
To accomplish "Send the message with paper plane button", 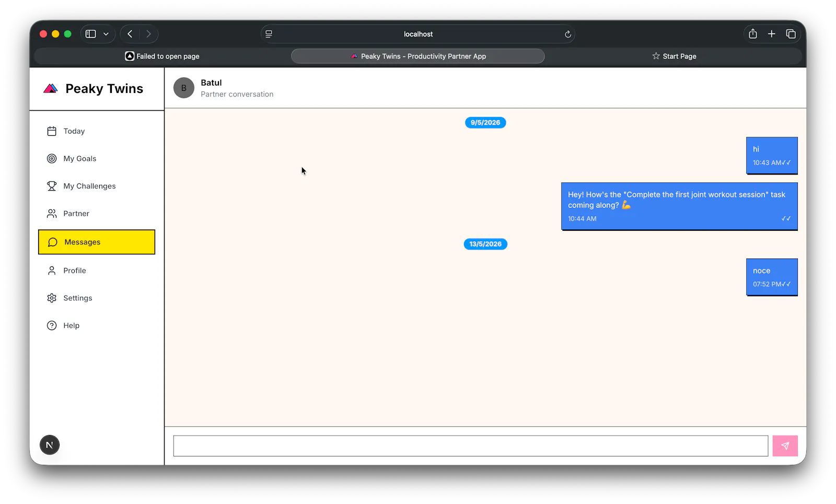I will tap(785, 446).
